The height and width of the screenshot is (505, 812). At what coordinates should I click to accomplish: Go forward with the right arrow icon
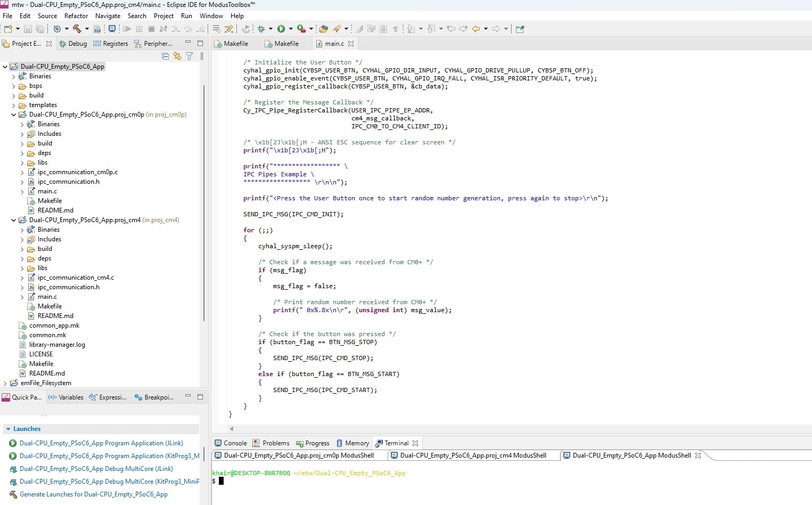click(x=496, y=29)
